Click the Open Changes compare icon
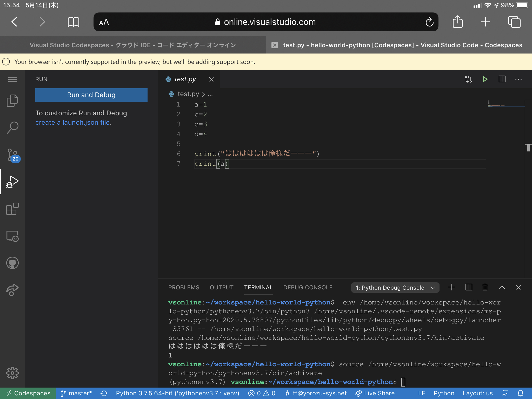The height and width of the screenshot is (399, 532). 468,79
